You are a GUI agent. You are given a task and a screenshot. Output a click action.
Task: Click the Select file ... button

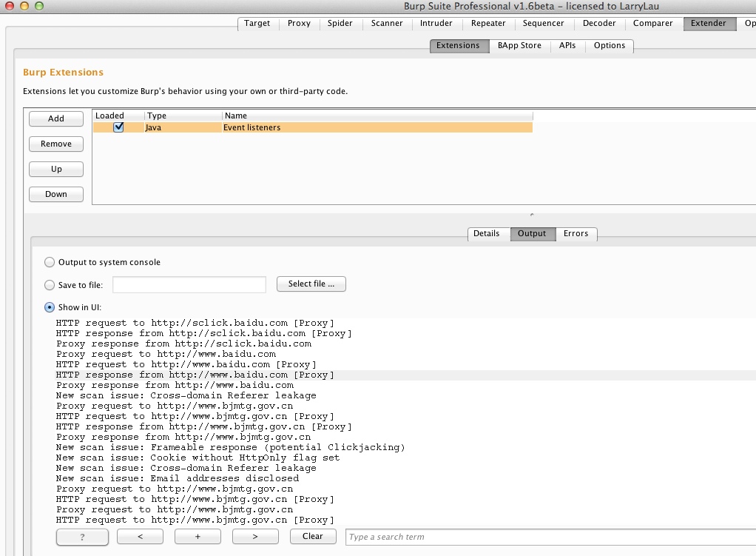click(x=311, y=284)
